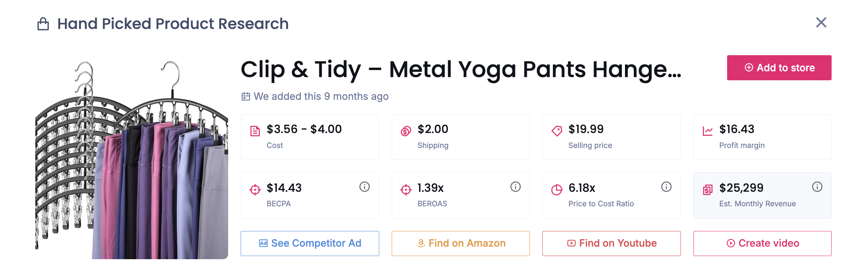868x267 pixels.
Task: Click the Est. Monthly Revenue info icon
Action: 817,187
